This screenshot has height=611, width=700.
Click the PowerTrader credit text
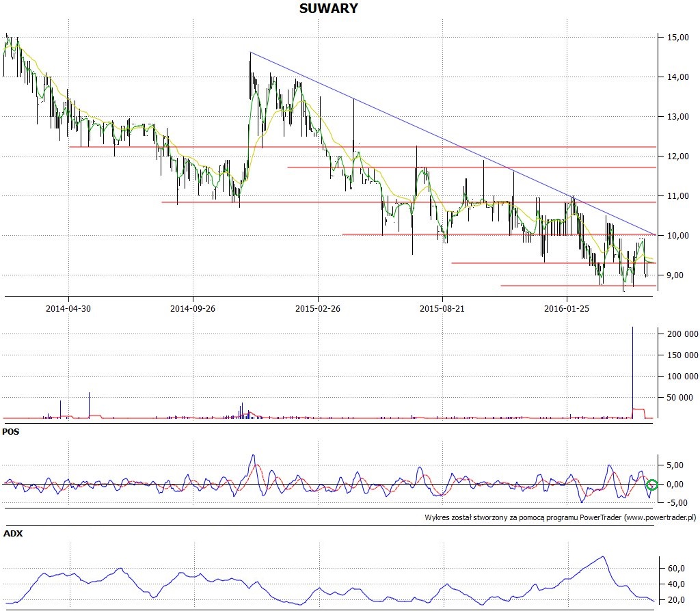pyautogui.click(x=561, y=518)
